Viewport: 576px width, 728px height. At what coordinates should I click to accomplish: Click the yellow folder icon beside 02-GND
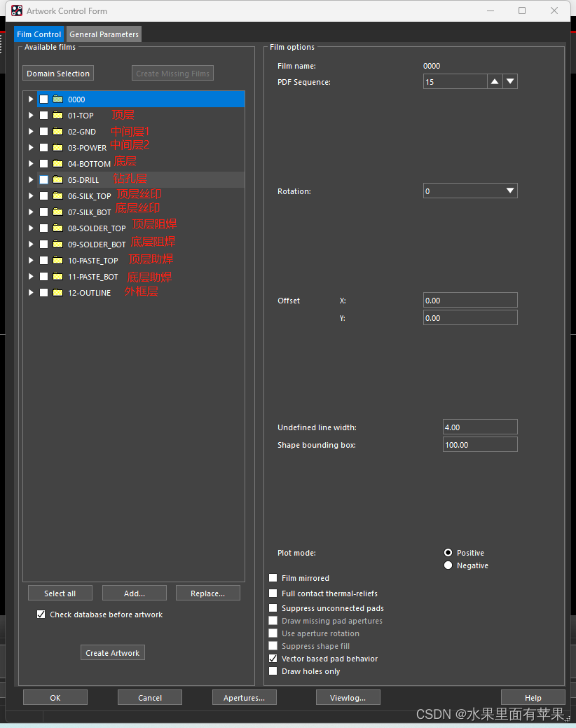(x=57, y=132)
